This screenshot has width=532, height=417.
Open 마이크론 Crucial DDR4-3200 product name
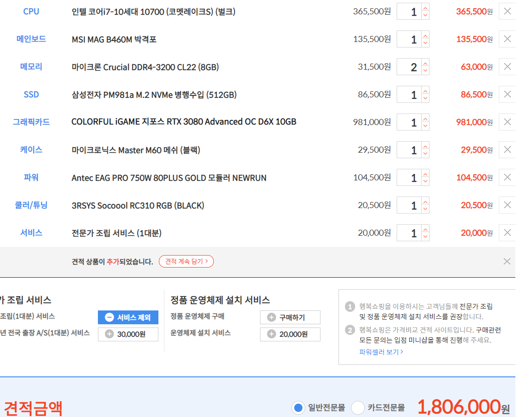[145, 67]
